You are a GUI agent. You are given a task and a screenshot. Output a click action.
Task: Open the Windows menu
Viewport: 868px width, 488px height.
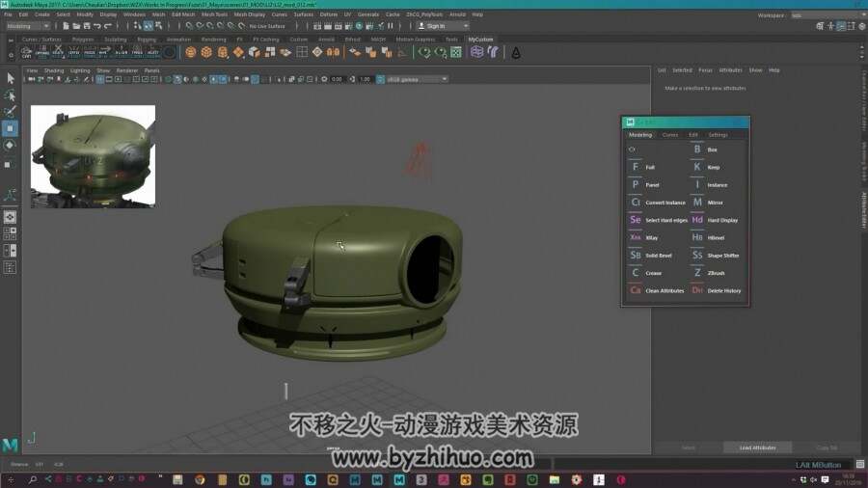tap(134, 14)
